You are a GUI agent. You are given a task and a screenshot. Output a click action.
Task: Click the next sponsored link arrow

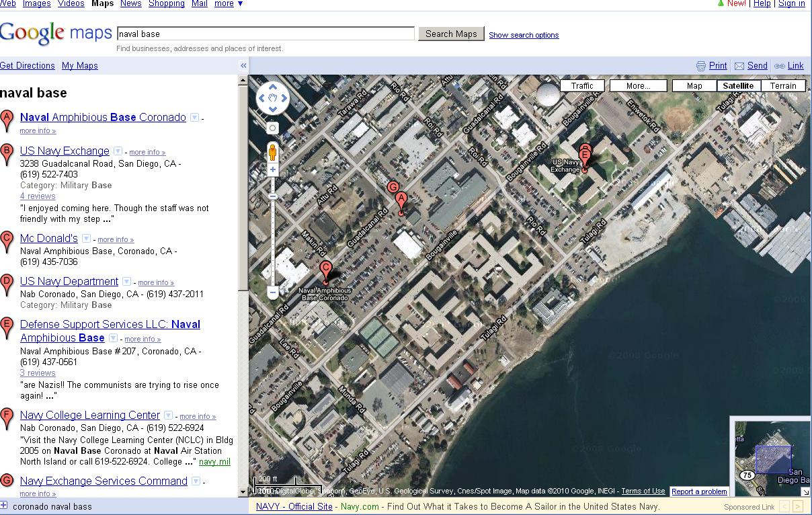coord(798,506)
